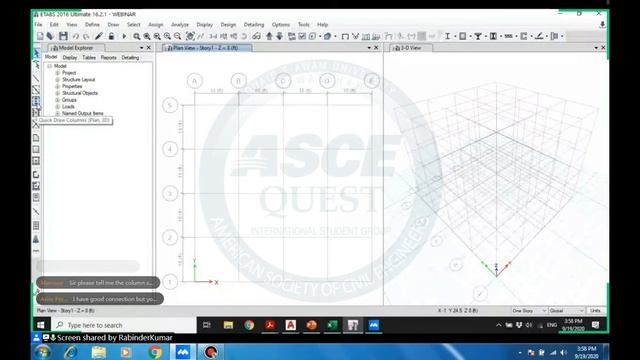Open Set Display Options checkbox icon
Image resolution: width=640 pixels, height=360 pixels.
click(302, 36)
